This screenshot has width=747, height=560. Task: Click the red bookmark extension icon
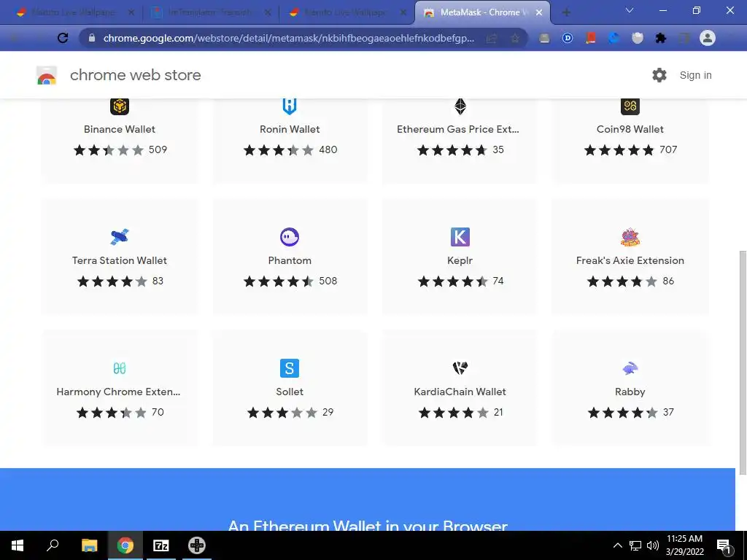591,38
